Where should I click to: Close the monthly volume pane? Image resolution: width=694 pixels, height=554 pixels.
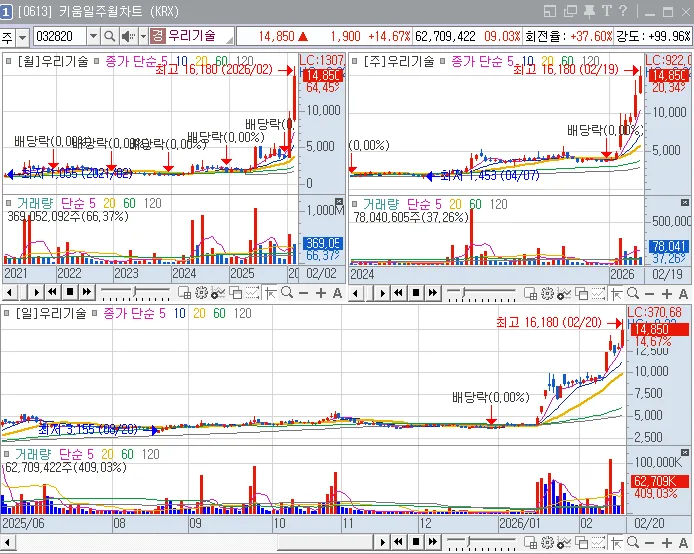[x=339, y=201]
